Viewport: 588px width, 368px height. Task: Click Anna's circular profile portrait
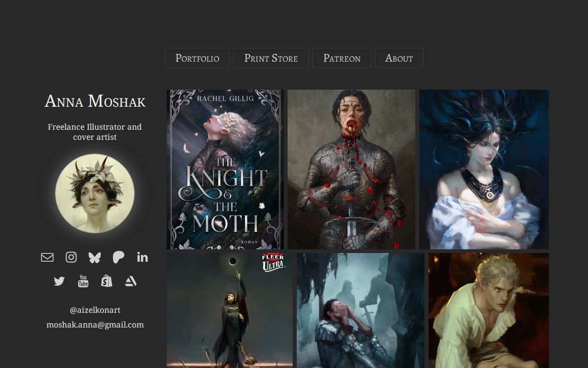95,193
